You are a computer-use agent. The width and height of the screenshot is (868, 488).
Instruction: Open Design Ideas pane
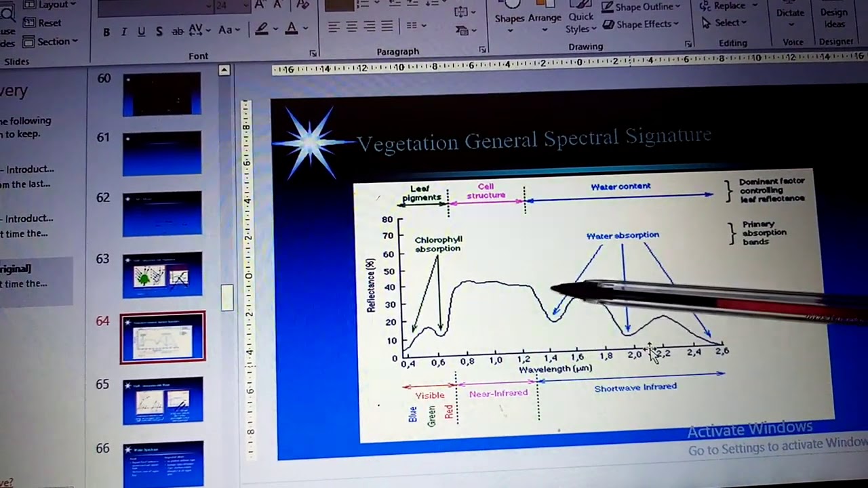(x=834, y=16)
